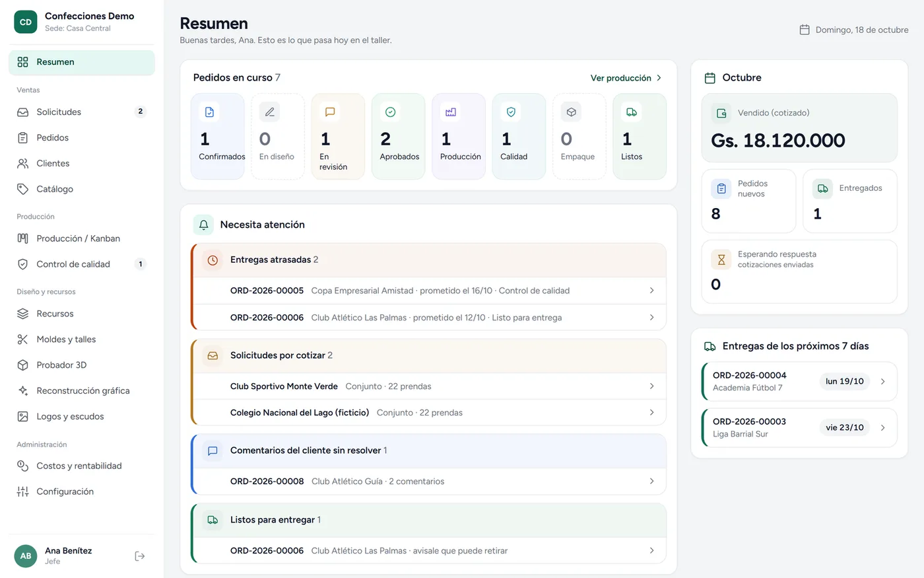
Task: Click the bell icon next to Necesita atención
Action: [204, 225]
